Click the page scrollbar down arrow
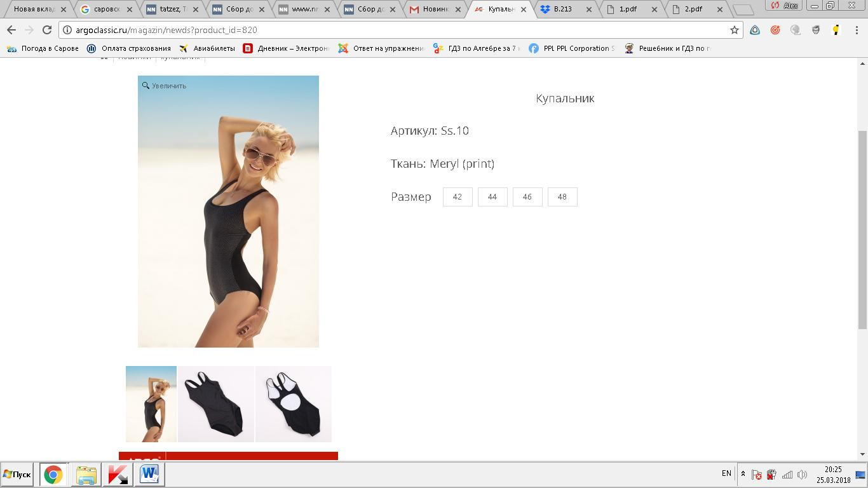 (x=863, y=454)
